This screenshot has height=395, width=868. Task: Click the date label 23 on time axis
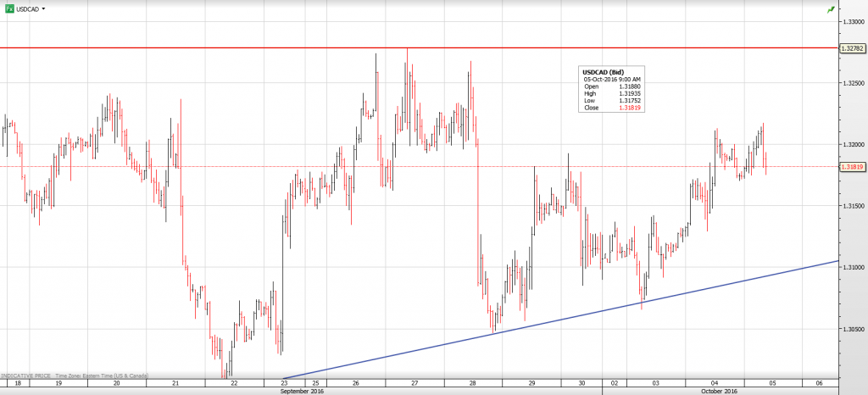tap(285, 383)
